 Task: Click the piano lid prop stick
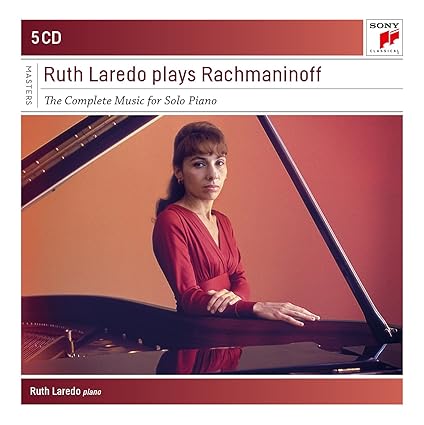[325, 227]
